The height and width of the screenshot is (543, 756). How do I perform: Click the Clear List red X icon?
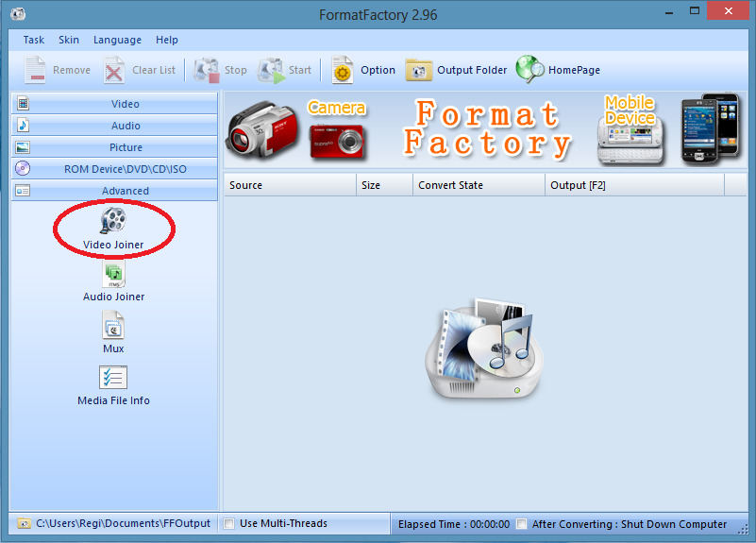[114, 71]
